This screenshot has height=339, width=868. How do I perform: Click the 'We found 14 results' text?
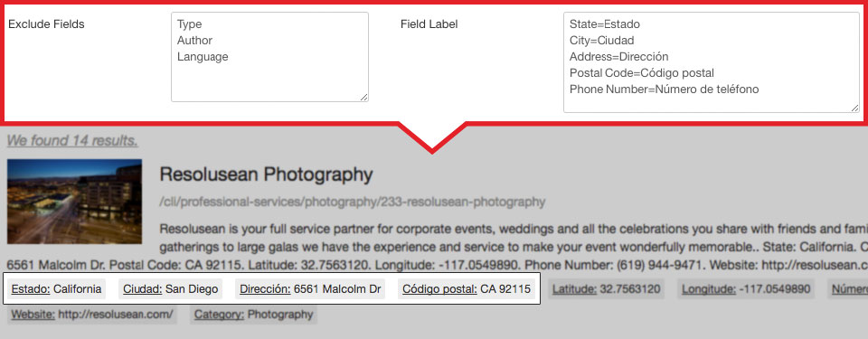point(72,141)
